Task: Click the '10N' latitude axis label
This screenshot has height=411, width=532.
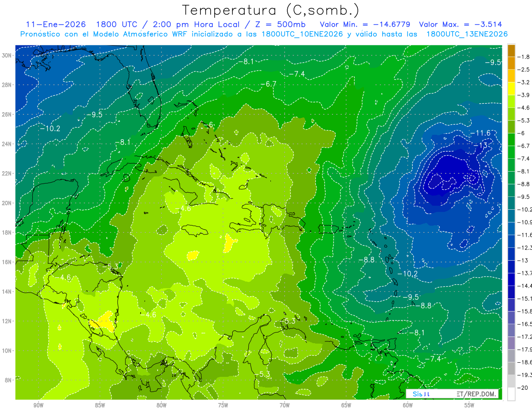Action: (7, 351)
